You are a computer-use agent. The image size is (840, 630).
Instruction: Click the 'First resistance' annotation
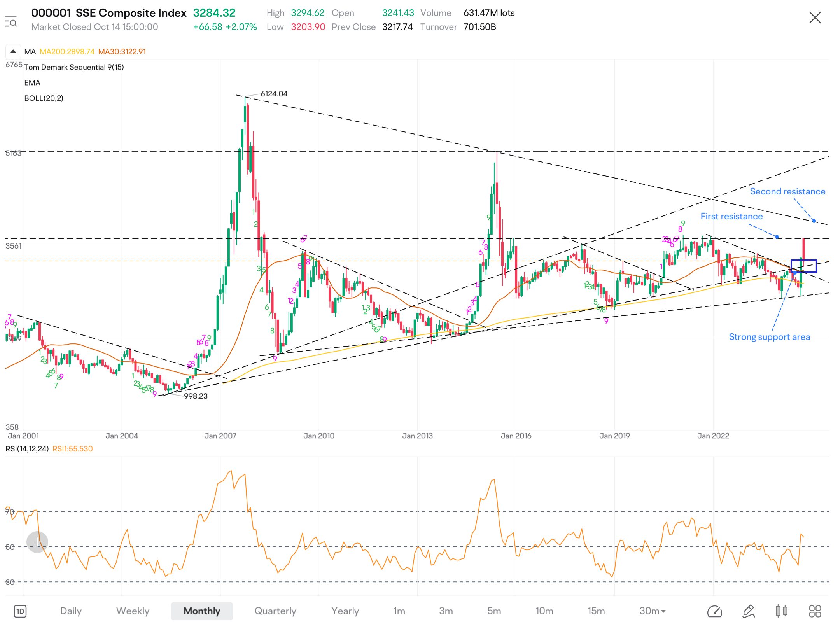point(731,216)
